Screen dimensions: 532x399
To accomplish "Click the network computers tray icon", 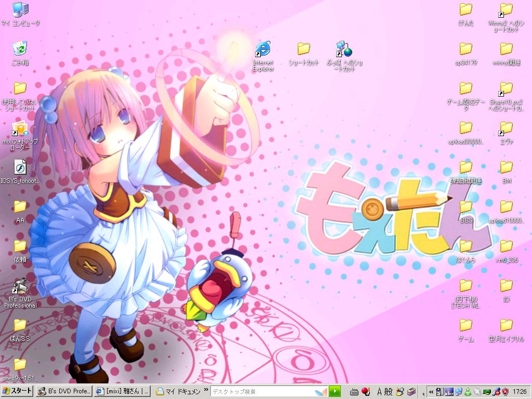I will pyautogui.click(x=459, y=392).
